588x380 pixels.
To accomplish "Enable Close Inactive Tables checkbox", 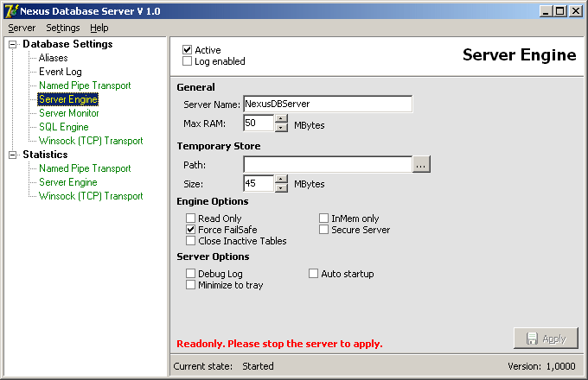I will click(x=190, y=240).
